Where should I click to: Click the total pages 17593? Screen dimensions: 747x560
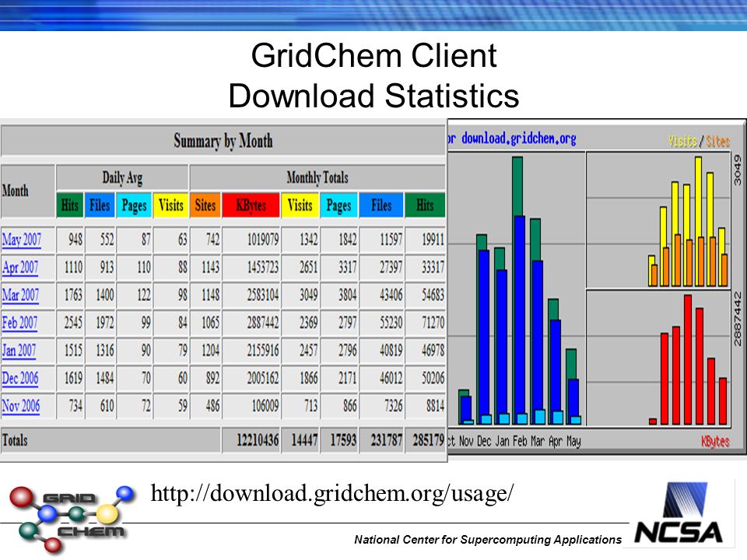[343, 440]
